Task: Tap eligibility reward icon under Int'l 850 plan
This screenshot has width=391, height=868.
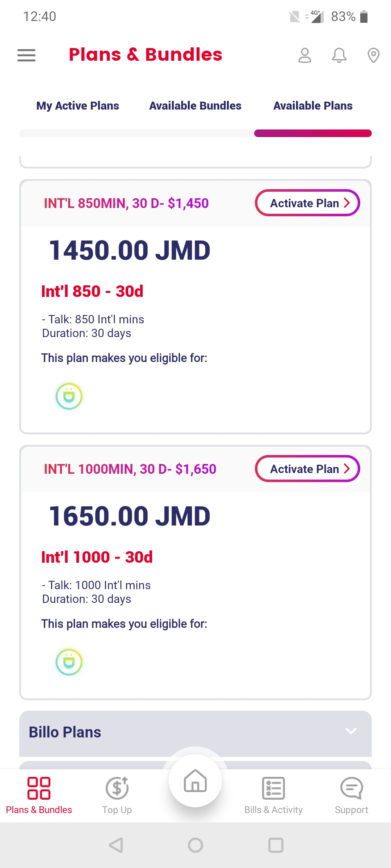Action: tap(69, 396)
